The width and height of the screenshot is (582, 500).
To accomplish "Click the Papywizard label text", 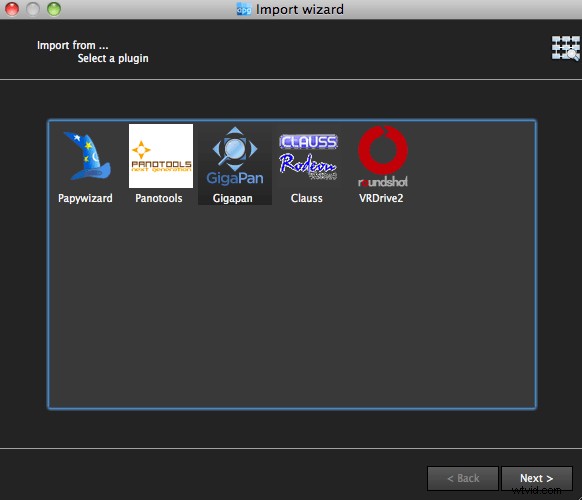I will pyautogui.click(x=85, y=198).
